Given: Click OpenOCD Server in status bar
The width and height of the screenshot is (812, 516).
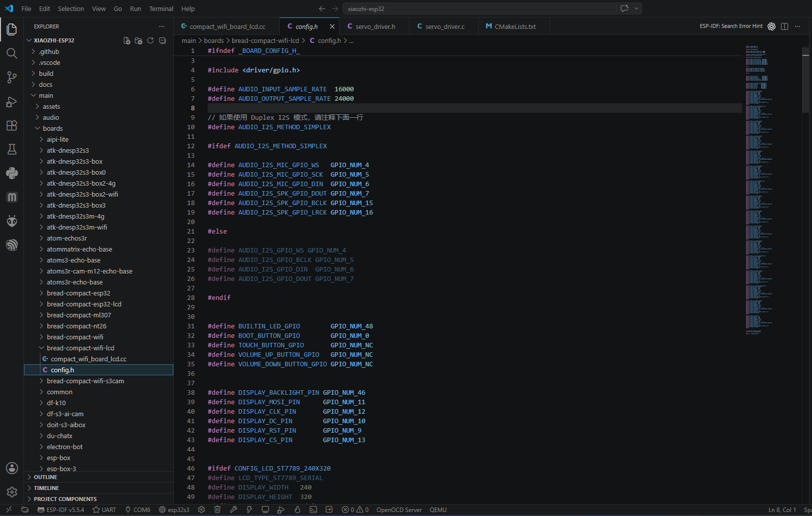Looking at the screenshot, I should tap(399, 510).
